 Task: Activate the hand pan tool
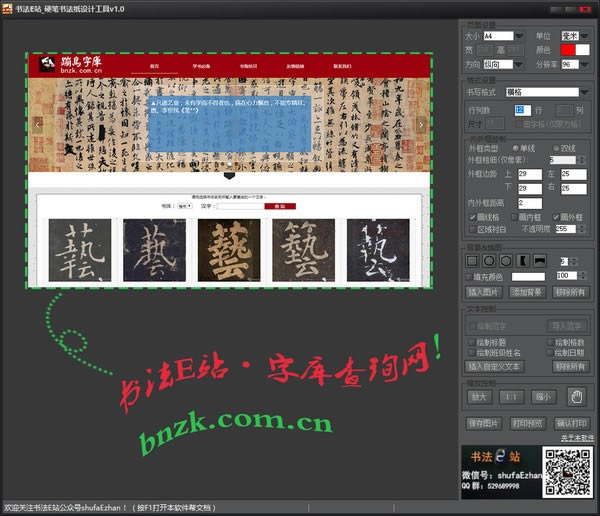575,396
